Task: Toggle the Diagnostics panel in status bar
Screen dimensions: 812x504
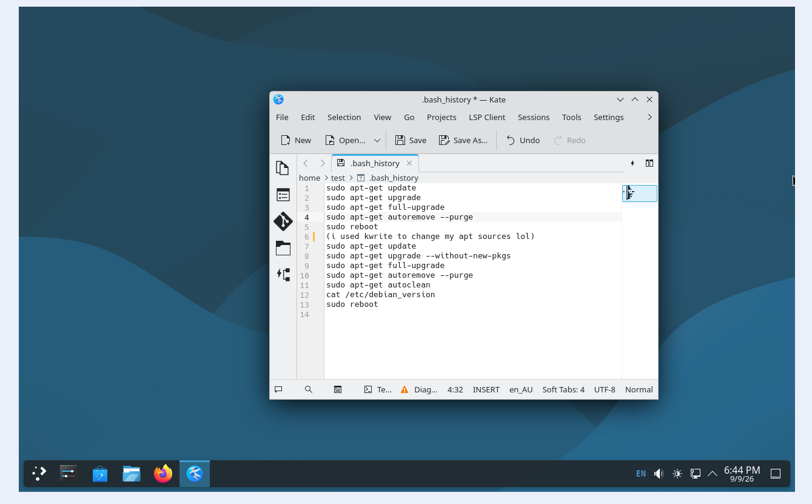Action: (x=419, y=389)
